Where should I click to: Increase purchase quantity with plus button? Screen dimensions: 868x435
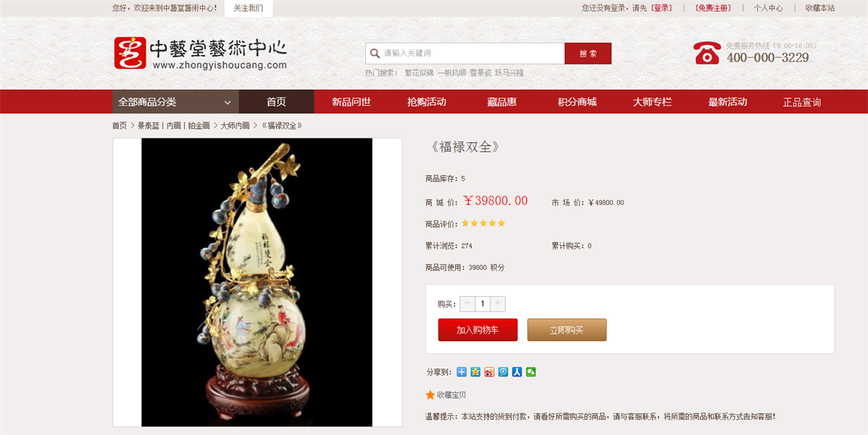[x=498, y=303]
